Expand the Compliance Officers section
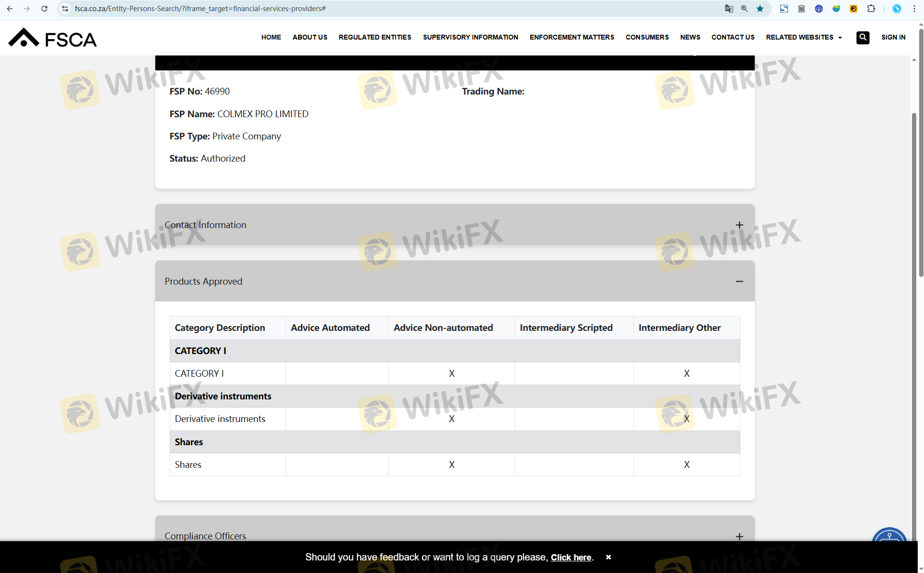This screenshot has width=924, height=573. pyautogui.click(x=739, y=536)
